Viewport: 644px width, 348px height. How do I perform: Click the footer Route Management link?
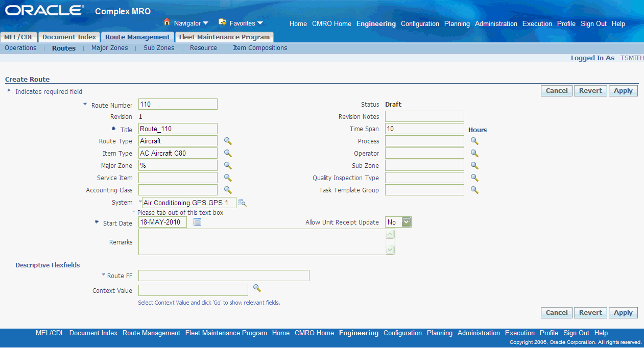coord(151,333)
